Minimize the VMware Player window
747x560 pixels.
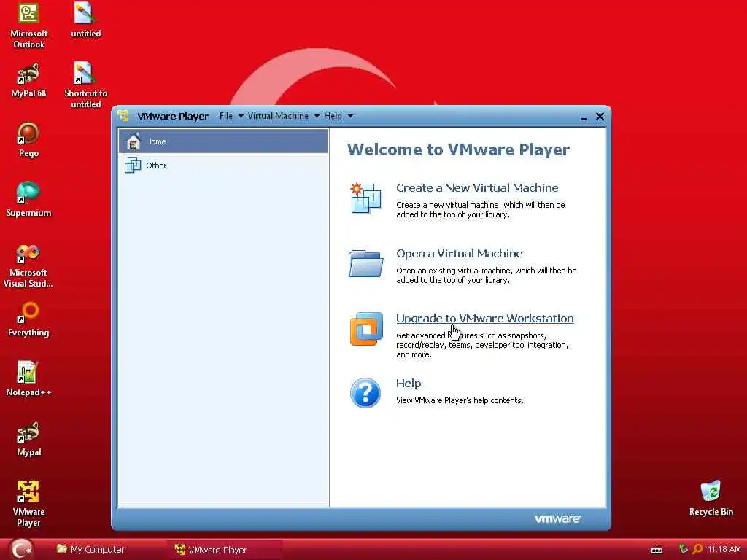pyautogui.click(x=584, y=117)
